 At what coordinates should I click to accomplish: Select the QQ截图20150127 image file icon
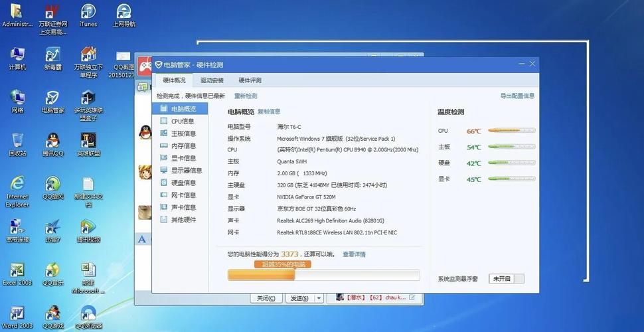pyautogui.click(x=122, y=63)
